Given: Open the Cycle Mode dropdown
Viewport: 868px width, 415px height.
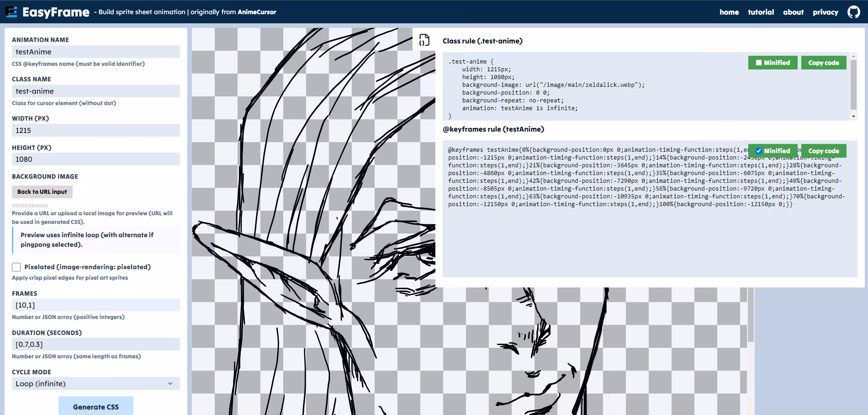Looking at the screenshot, I should (95, 383).
